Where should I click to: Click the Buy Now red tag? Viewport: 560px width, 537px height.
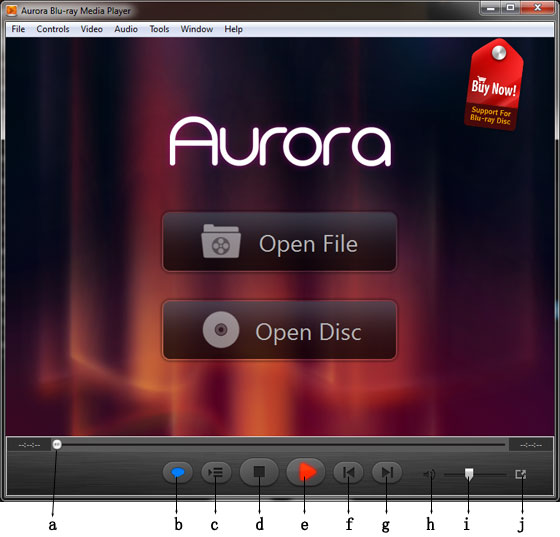[x=494, y=86]
